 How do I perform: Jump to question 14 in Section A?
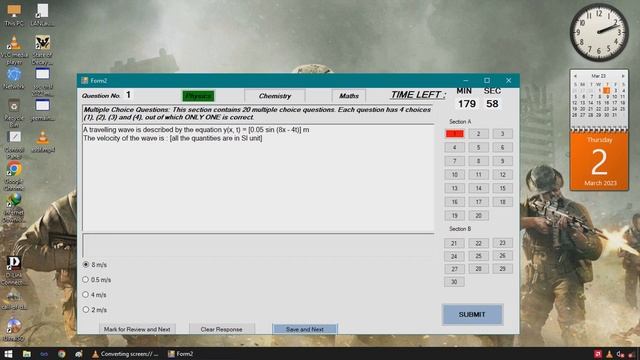[478, 188]
